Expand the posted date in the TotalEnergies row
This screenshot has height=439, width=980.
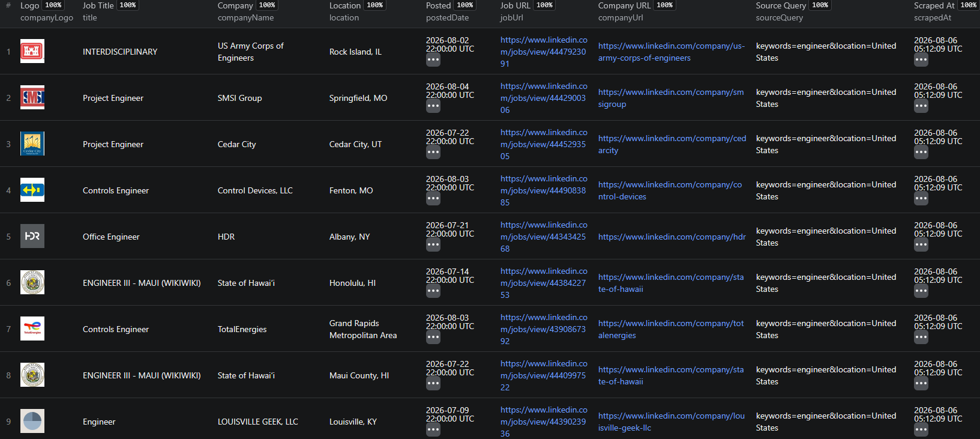pos(433,338)
